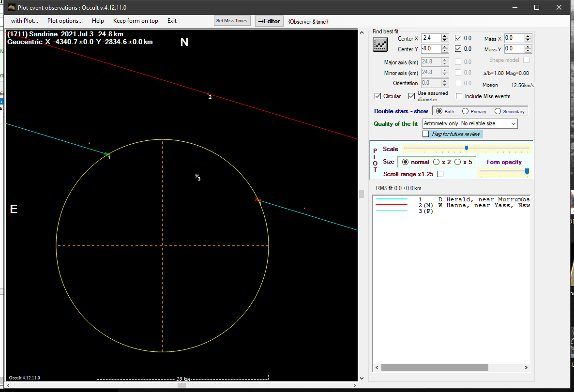The width and height of the screenshot is (574, 392).
Task: Enable Scroll range x1.25 checkbox
Action: point(440,174)
